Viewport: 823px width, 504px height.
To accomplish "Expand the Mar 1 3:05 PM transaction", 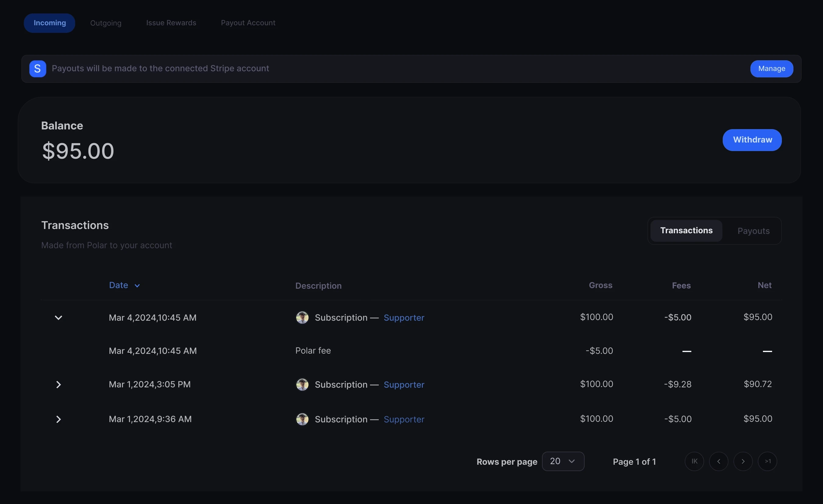I will (x=59, y=385).
